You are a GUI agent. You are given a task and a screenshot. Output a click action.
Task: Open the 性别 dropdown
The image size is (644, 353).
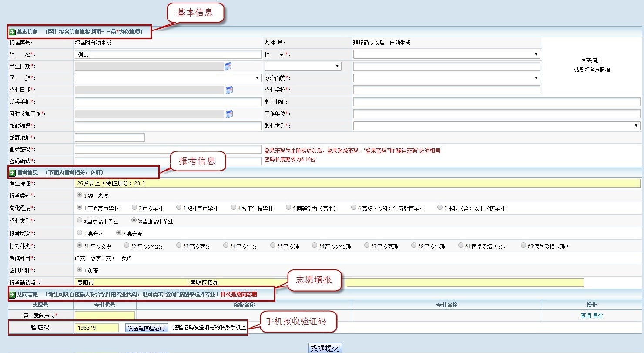pyautogui.click(x=537, y=54)
